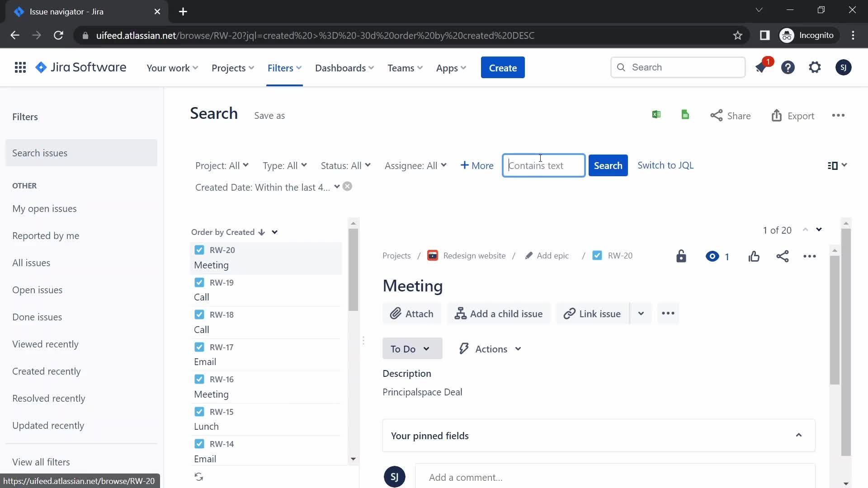Image resolution: width=868 pixels, height=488 pixels.
Task: Go to next issue arrow
Action: click(819, 230)
